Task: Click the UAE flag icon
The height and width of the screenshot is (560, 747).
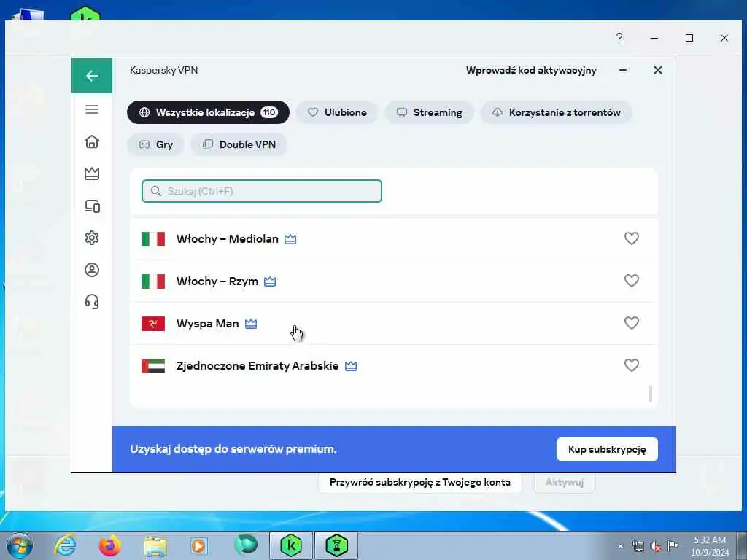Action: coord(153,366)
